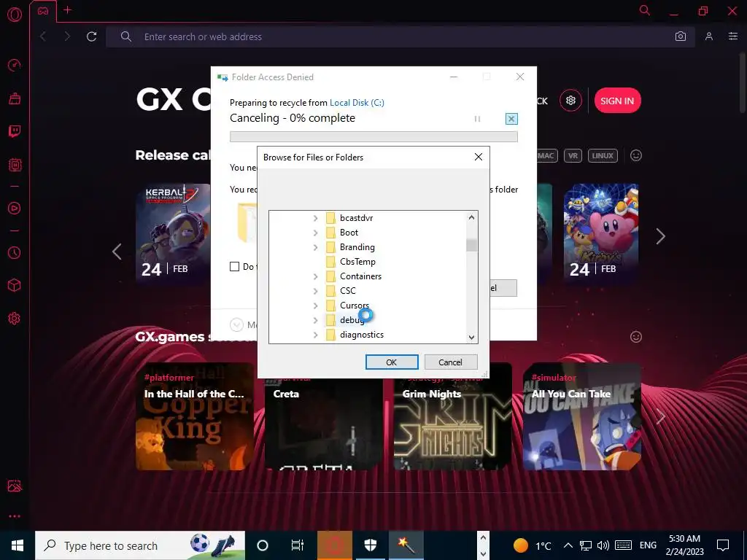Open the taskbar volume speaker icon

click(603, 545)
